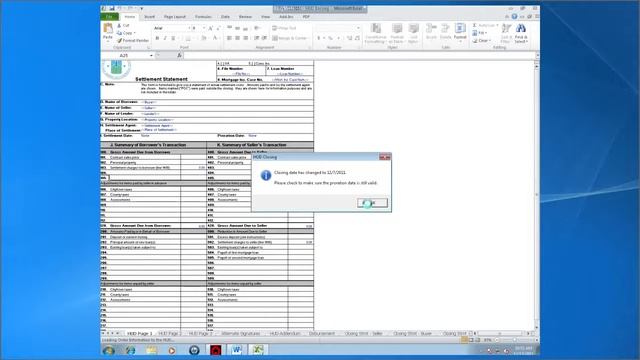The width and height of the screenshot is (640, 360).
Task: Click the Cut scissors icon
Action: click(120, 25)
